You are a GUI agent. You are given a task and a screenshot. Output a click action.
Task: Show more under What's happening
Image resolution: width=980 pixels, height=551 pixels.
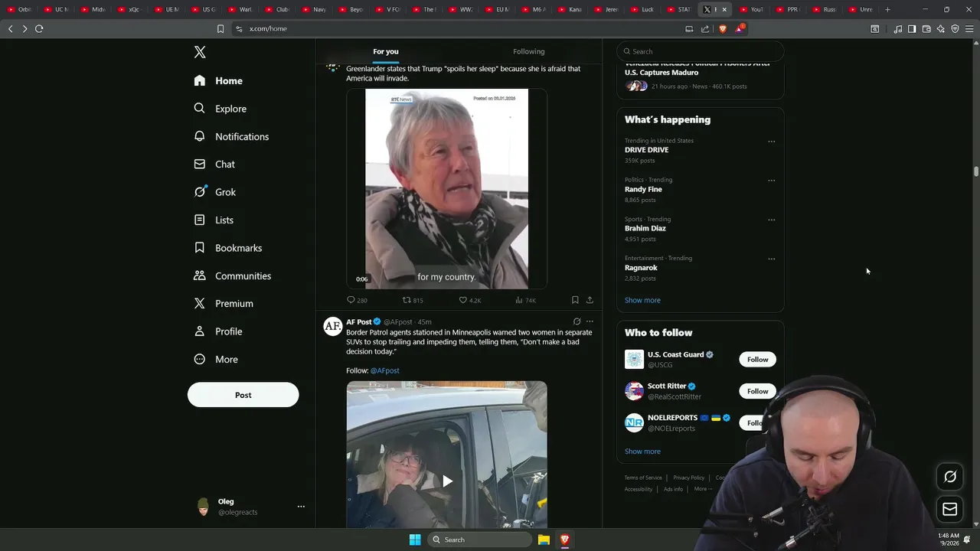click(x=642, y=300)
